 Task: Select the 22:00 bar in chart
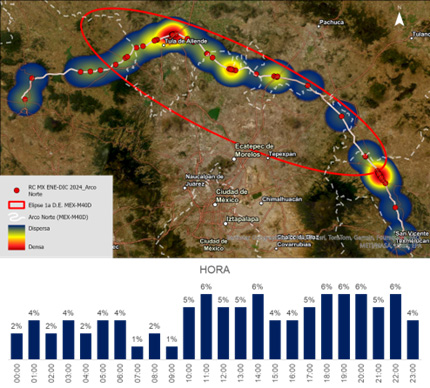coord(396,327)
